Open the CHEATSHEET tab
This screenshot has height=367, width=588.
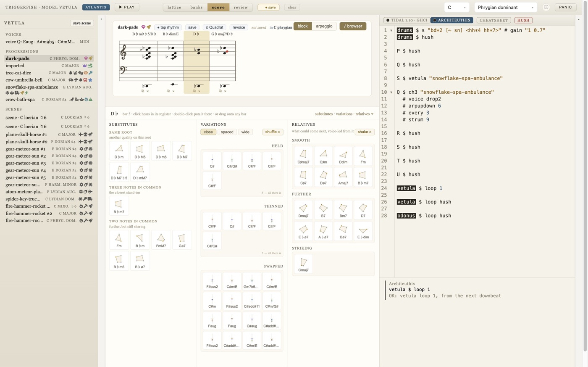tap(493, 20)
